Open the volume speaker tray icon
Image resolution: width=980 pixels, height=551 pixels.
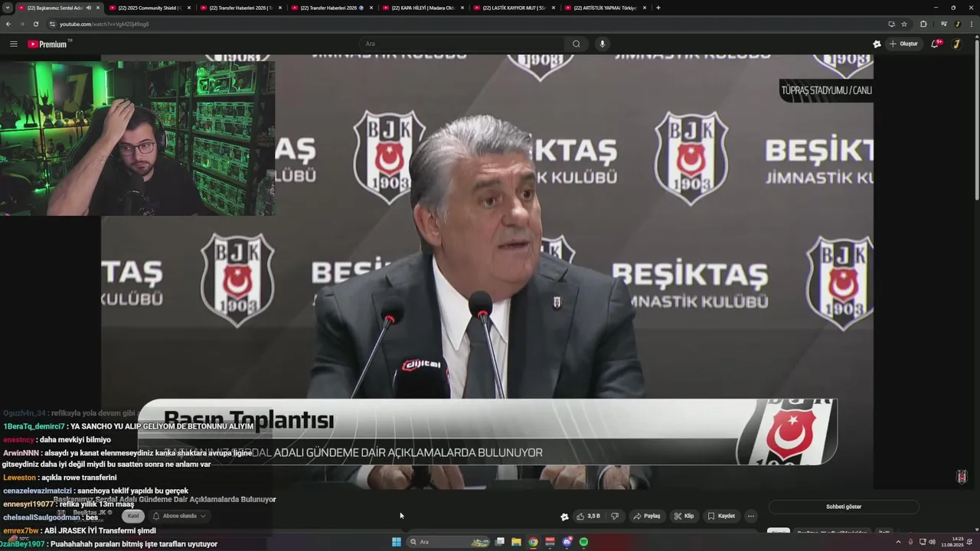[932, 542]
